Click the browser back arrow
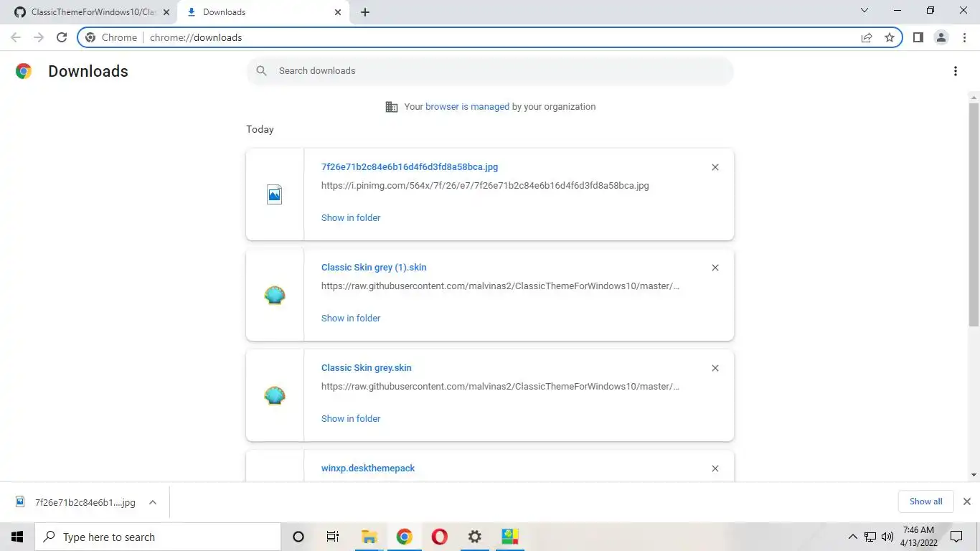The height and width of the screenshot is (551, 980). [x=16, y=37]
